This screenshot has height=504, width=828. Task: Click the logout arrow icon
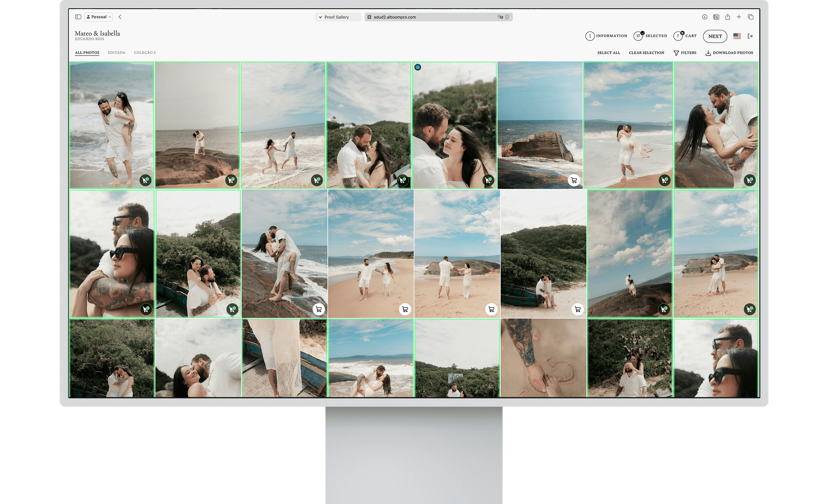(x=750, y=36)
